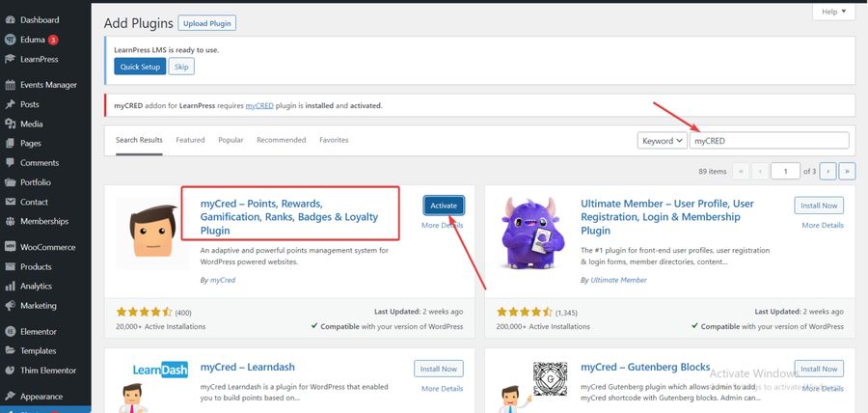This screenshot has width=868, height=413.
Task: Switch to the Search Results tab
Action: 139,140
